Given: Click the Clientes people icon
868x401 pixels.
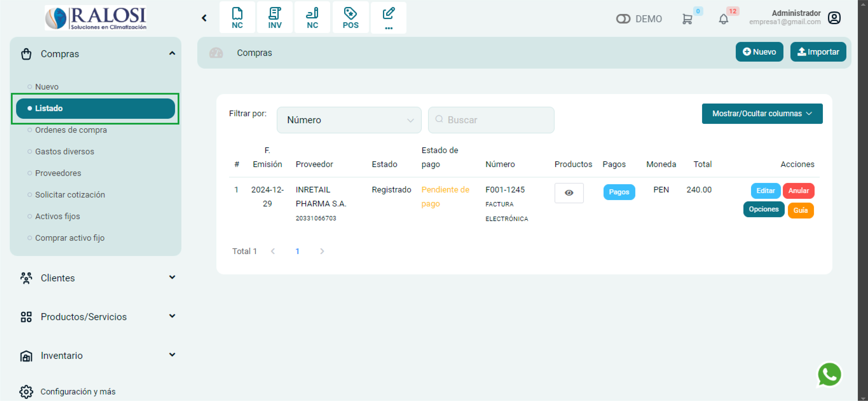Looking at the screenshot, I should coord(26,278).
